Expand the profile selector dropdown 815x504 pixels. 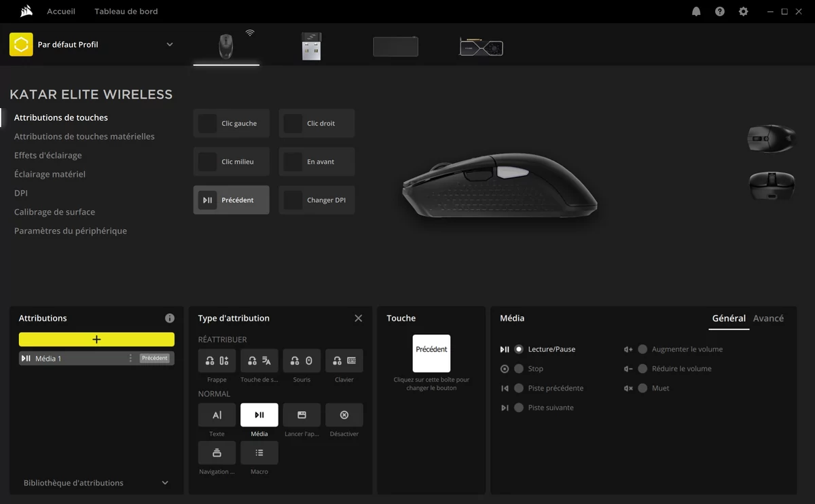coord(170,45)
